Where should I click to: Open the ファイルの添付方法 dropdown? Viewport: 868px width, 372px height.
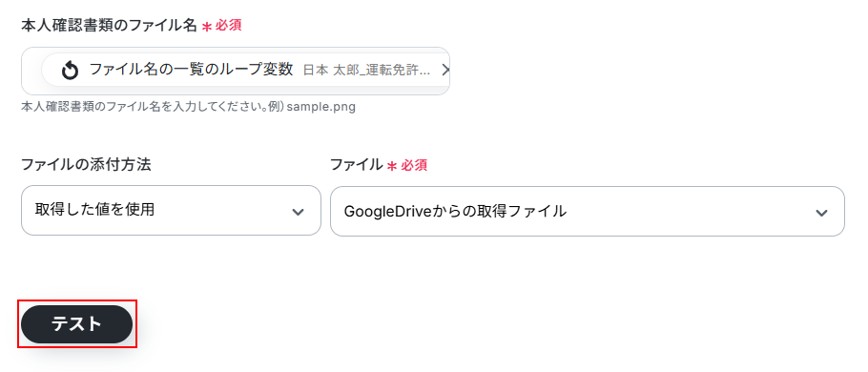coord(171,211)
